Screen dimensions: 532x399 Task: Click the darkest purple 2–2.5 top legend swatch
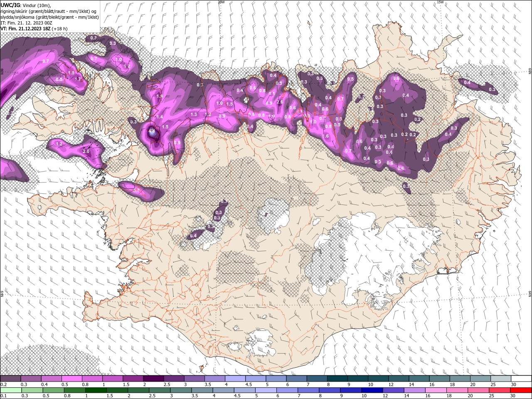click(153, 379)
